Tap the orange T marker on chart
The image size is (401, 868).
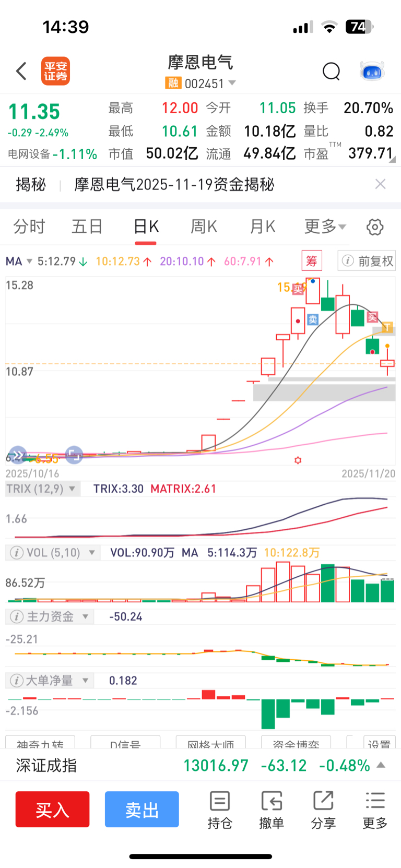387,327
